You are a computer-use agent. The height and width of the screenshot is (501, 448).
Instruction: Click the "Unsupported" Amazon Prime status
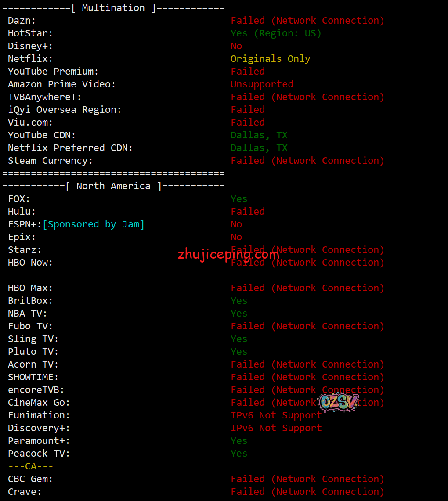(x=262, y=84)
